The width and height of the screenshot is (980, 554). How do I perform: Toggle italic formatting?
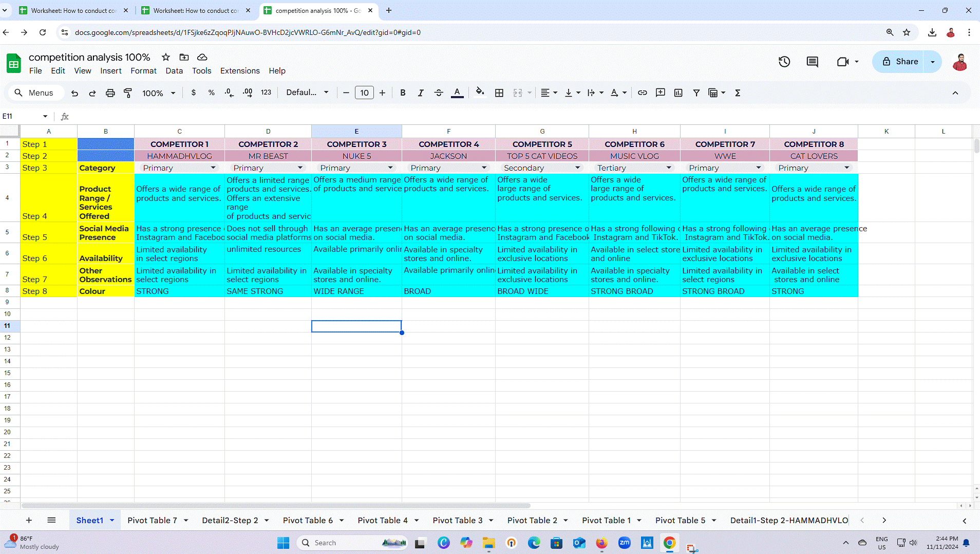pos(421,93)
